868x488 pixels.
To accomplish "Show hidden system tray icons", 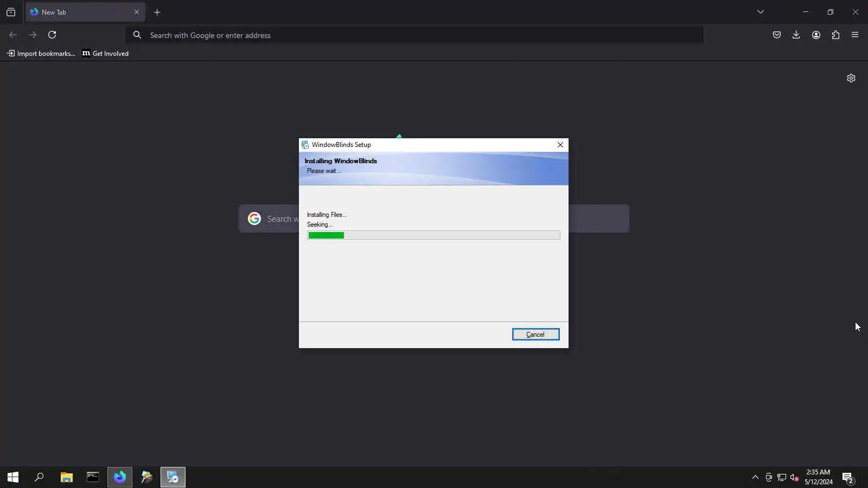I will pos(755,477).
